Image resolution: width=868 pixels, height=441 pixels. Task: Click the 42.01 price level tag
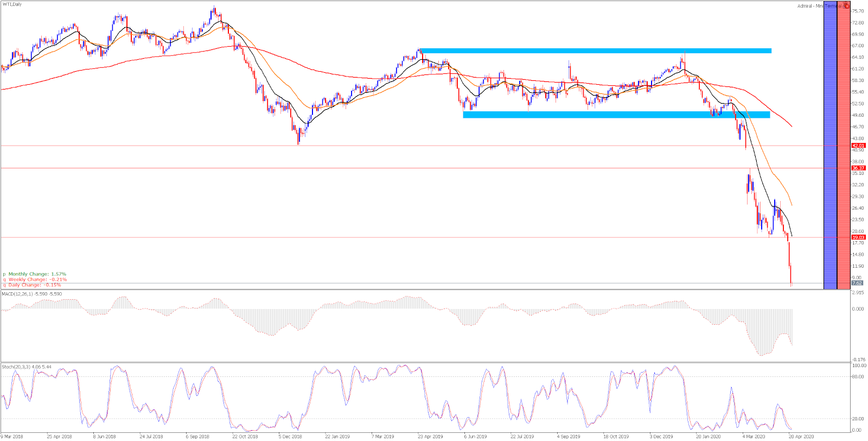click(858, 146)
